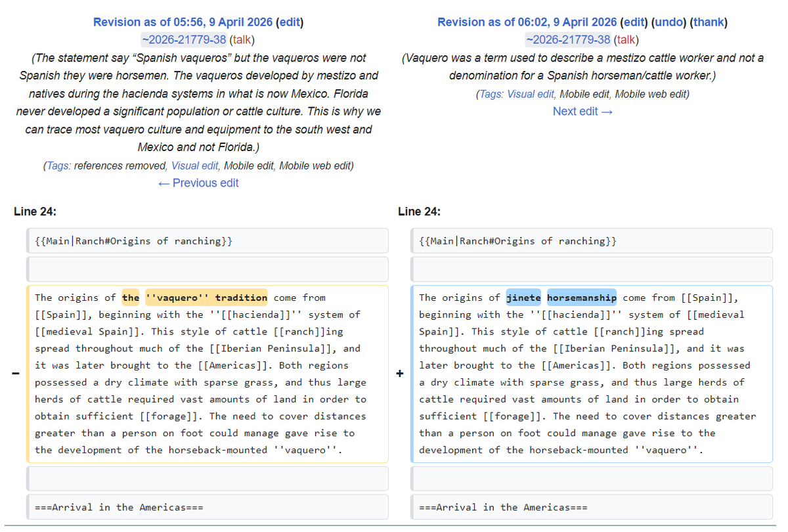788x532 pixels.
Task: Click left summary text 'references removed'
Action: (x=120, y=166)
